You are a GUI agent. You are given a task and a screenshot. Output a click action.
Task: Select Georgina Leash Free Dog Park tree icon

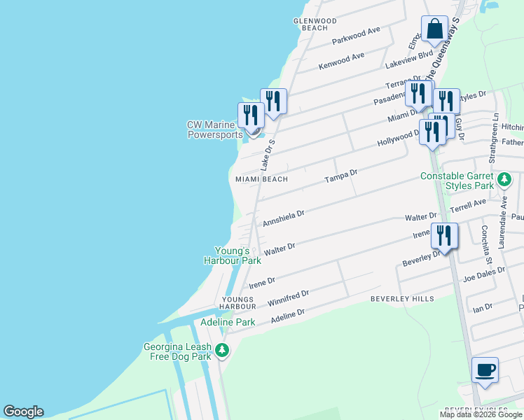coord(222,351)
